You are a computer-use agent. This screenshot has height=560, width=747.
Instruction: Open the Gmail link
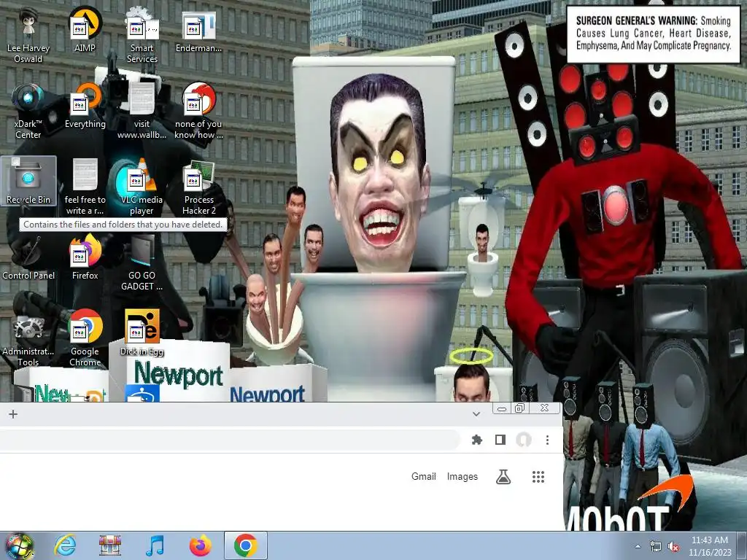[x=424, y=477]
